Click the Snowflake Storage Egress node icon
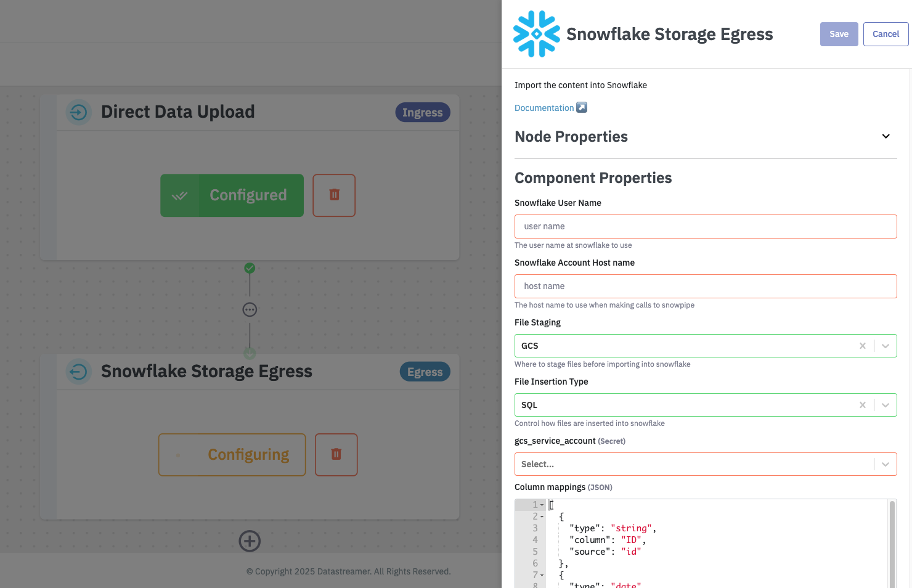Screen dimensions: 912x588 (78, 372)
